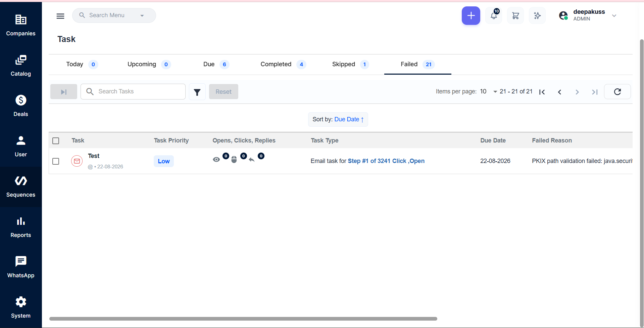Image resolution: width=644 pixels, height=328 pixels.
Task: Open System settings in the sidebar
Action: [21, 307]
